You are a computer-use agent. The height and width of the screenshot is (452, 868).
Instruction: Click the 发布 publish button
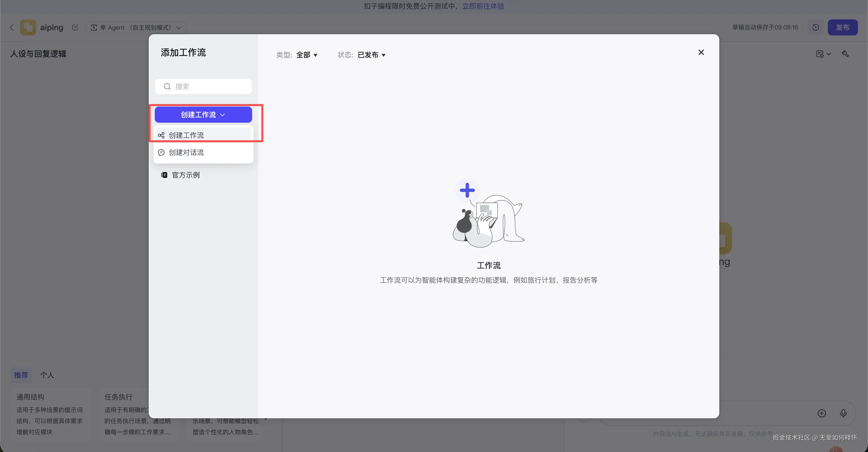(843, 27)
